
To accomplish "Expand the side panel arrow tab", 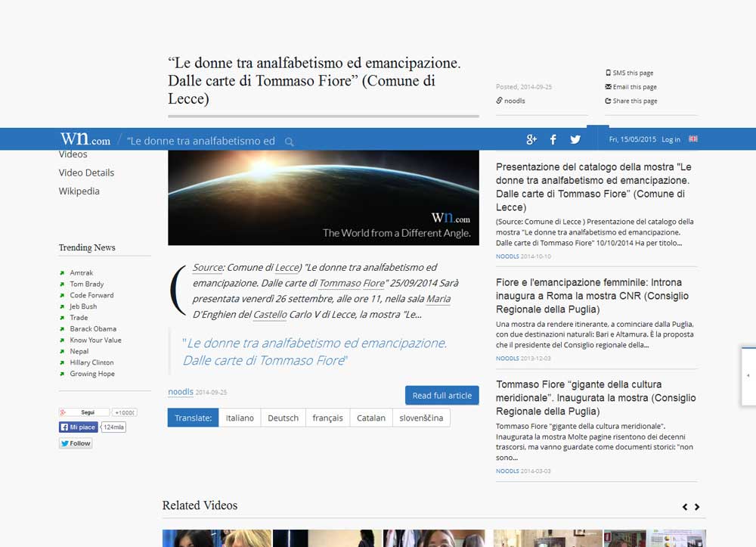I will 748,376.
